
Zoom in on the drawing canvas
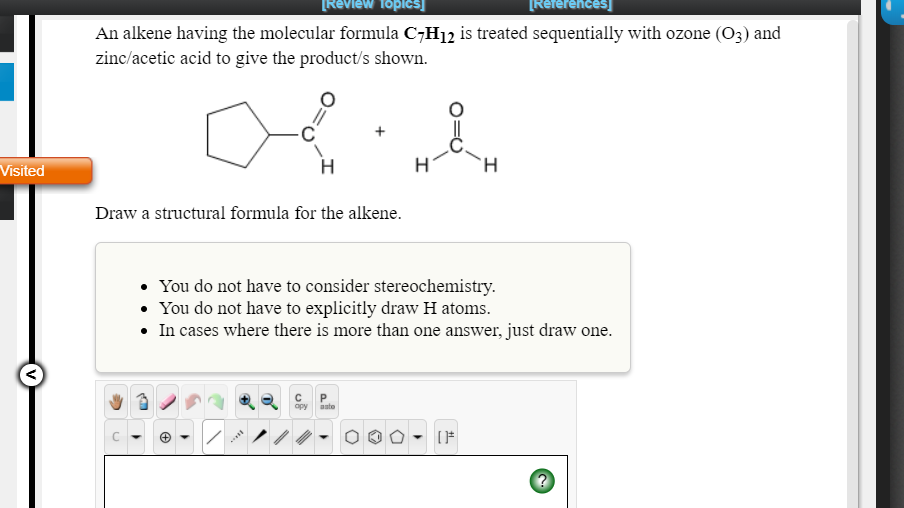246,402
